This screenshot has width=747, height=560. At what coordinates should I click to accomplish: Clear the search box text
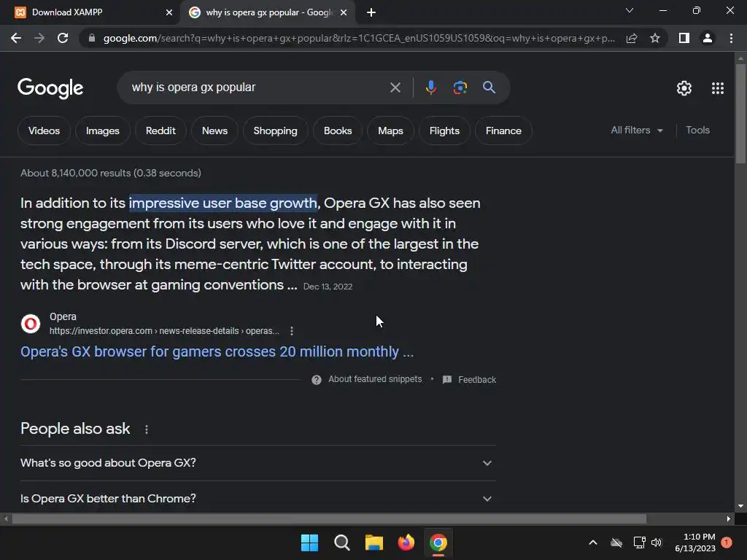click(395, 87)
